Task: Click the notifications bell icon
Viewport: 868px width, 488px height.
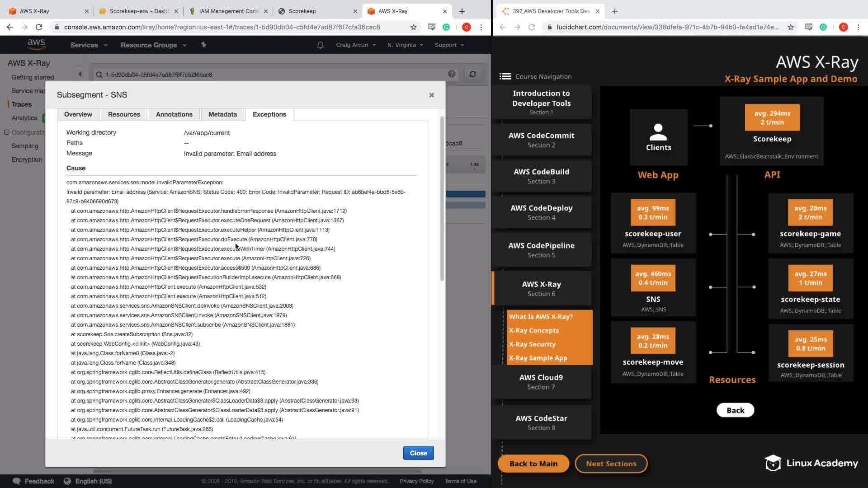Action: point(320,45)
